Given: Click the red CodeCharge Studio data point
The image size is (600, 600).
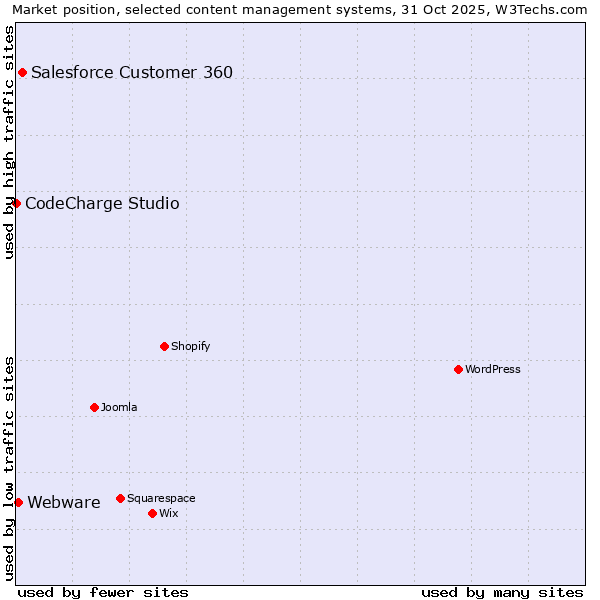Looking at the screenshot, I should 16,203.
